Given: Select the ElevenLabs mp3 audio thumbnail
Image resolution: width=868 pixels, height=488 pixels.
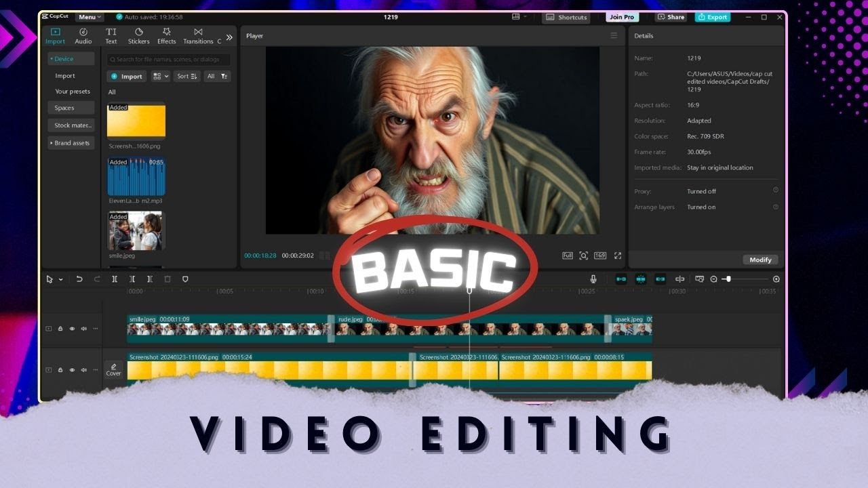Looking at the screenshot, I should 136,176.
